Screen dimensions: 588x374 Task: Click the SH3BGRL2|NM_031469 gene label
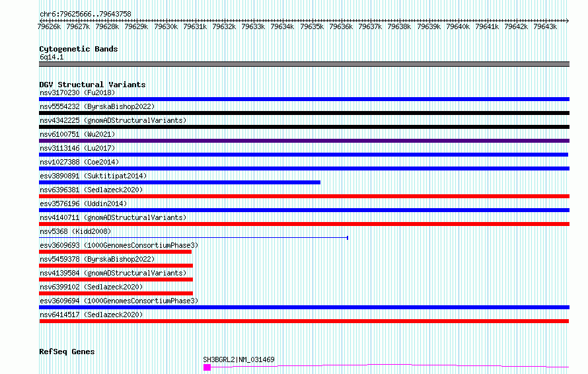click(x=239, y=359)
